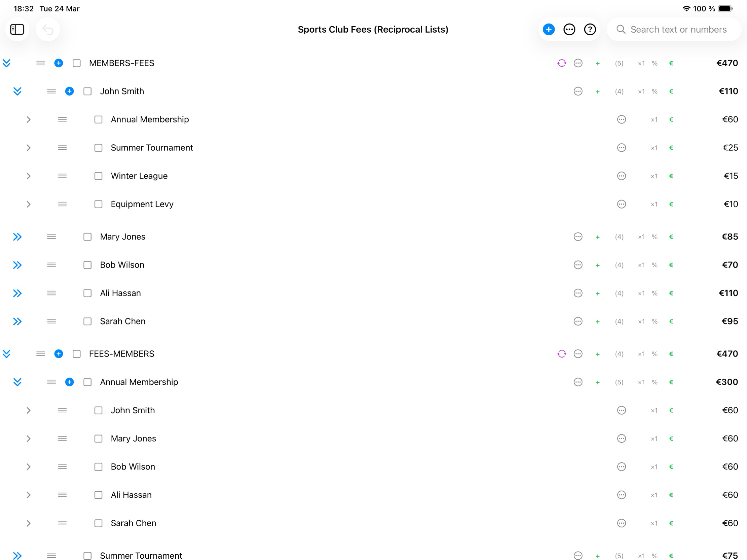Viewport: 747px width, 560px height.
Task: Click the (5) count on Summer Tournament
Action: 619,555
